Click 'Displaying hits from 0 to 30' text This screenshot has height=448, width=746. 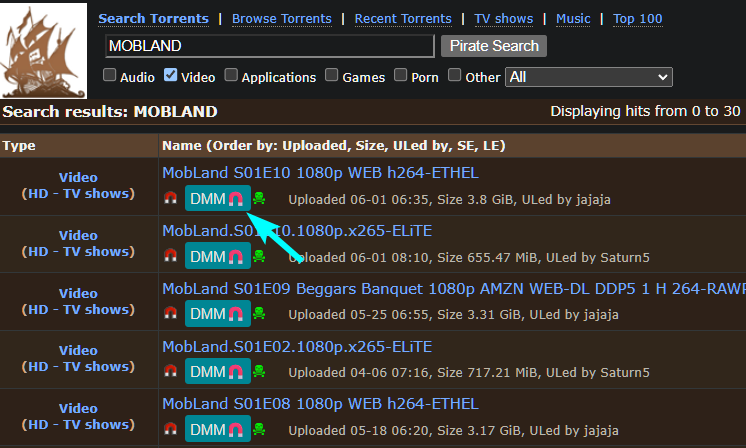pyautogui.click(x=645, y=111)
